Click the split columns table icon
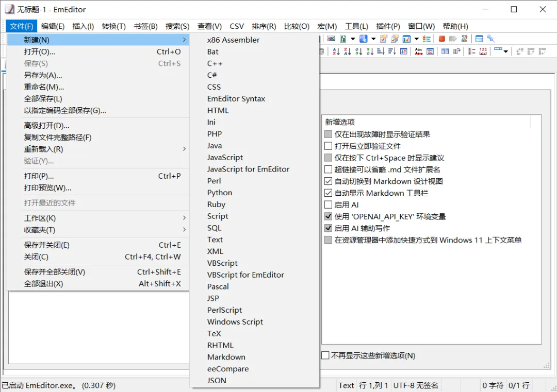 [445, 52]
